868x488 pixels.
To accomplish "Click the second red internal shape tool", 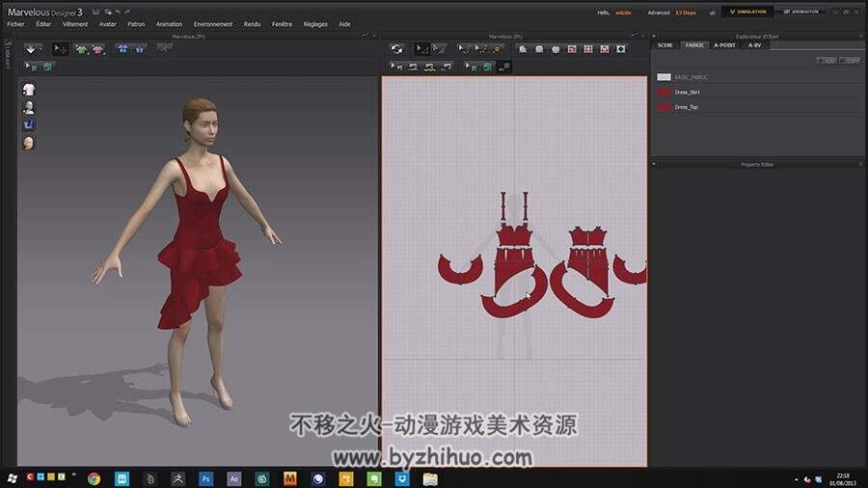I will [x=588, y=49].
